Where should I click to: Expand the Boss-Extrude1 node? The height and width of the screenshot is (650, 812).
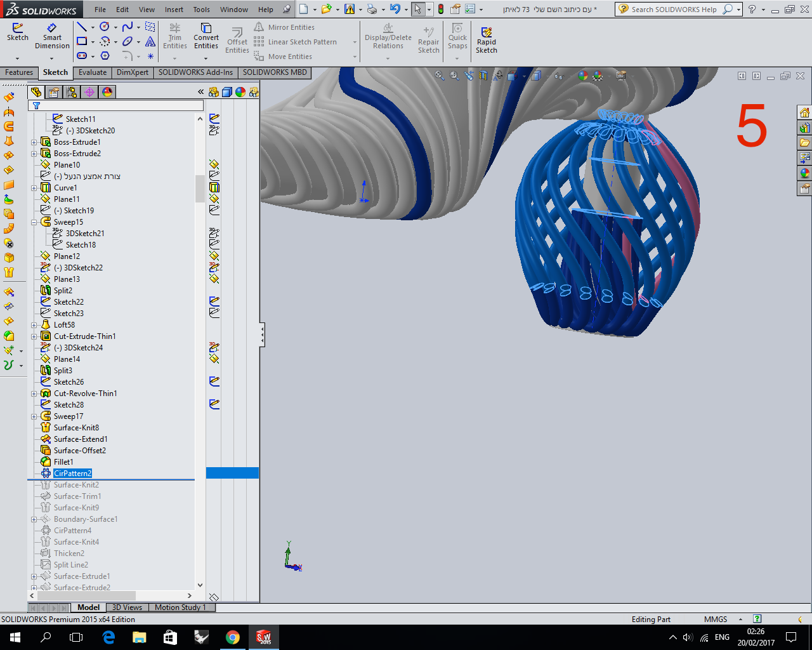(x=34, y=142)
